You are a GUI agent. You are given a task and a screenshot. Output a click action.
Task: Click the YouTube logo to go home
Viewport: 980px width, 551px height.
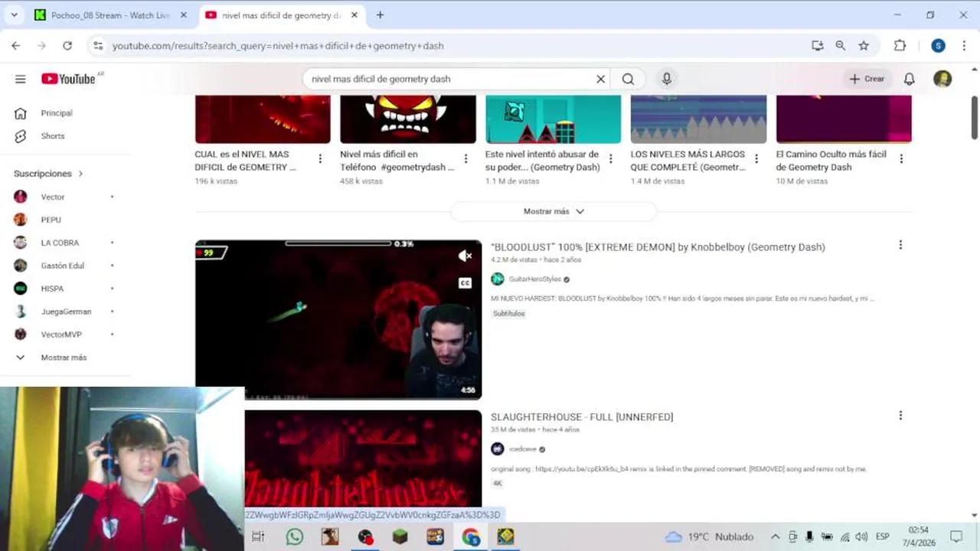pos(69,78)
